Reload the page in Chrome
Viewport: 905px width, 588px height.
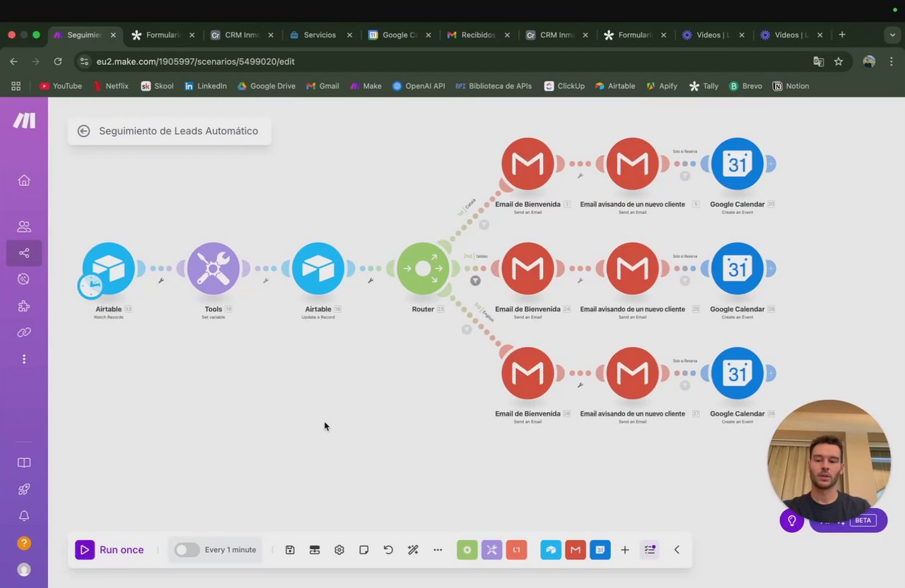[58, 61]
